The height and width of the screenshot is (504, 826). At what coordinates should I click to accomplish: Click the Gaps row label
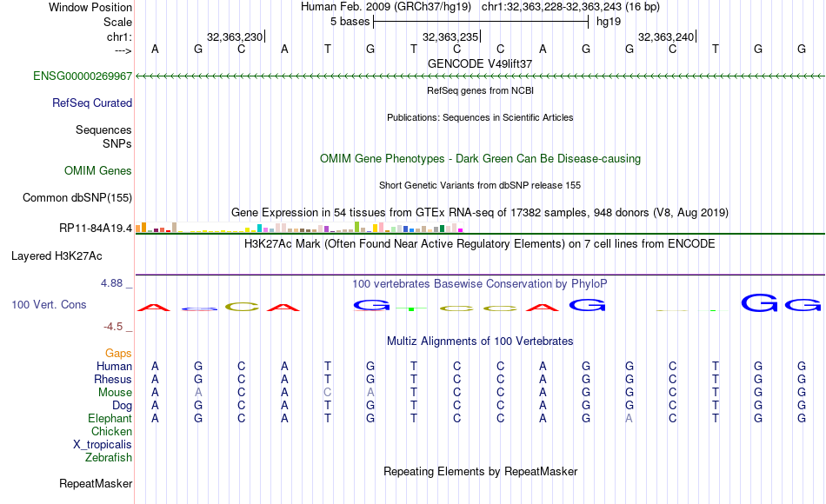click(x=118, y=353)
